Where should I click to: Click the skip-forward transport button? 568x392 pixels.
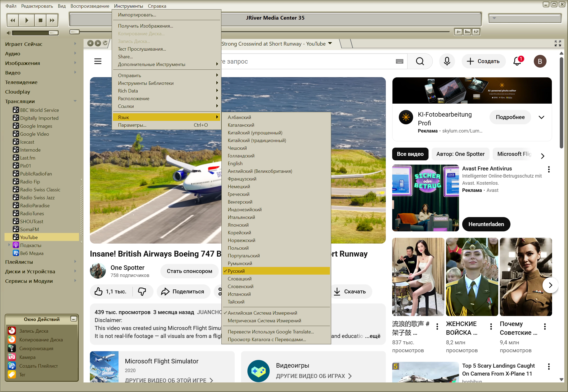(x=52, y=20)
